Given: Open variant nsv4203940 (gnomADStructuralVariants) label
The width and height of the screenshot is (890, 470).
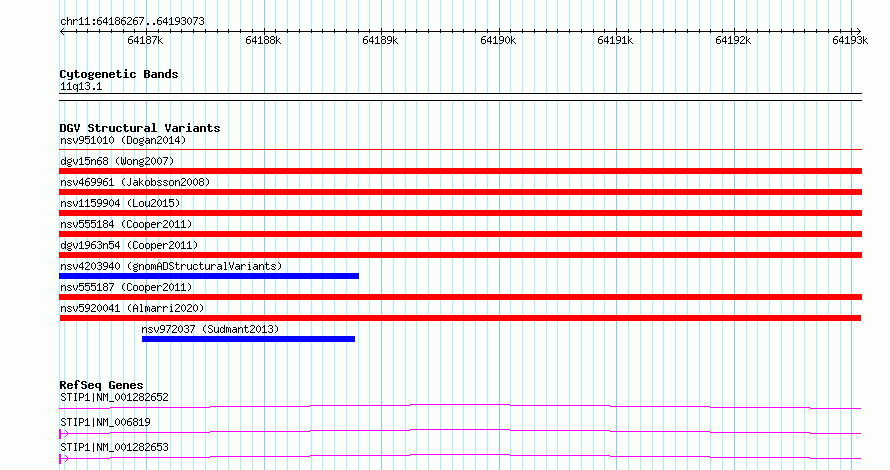Looking at the screenshot, I should [171, 266].
